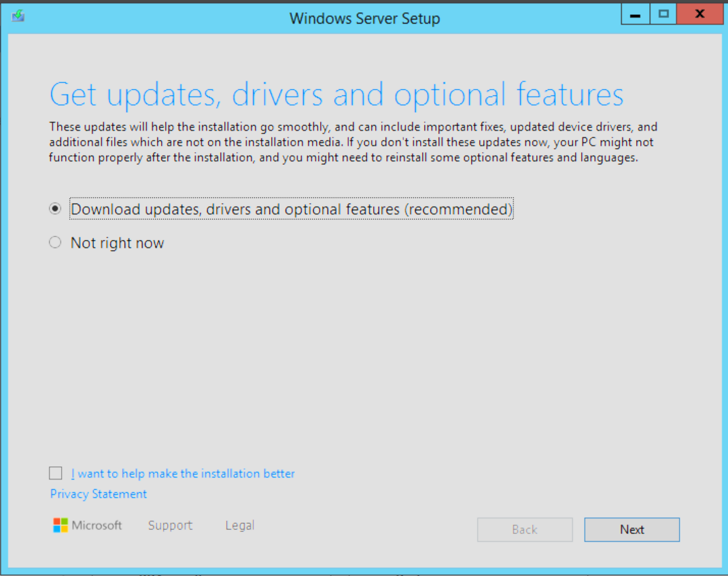The width and height of the screenshot is (728, 576).
Task: Select the Download updates radio button
Action: pos(56,209)
